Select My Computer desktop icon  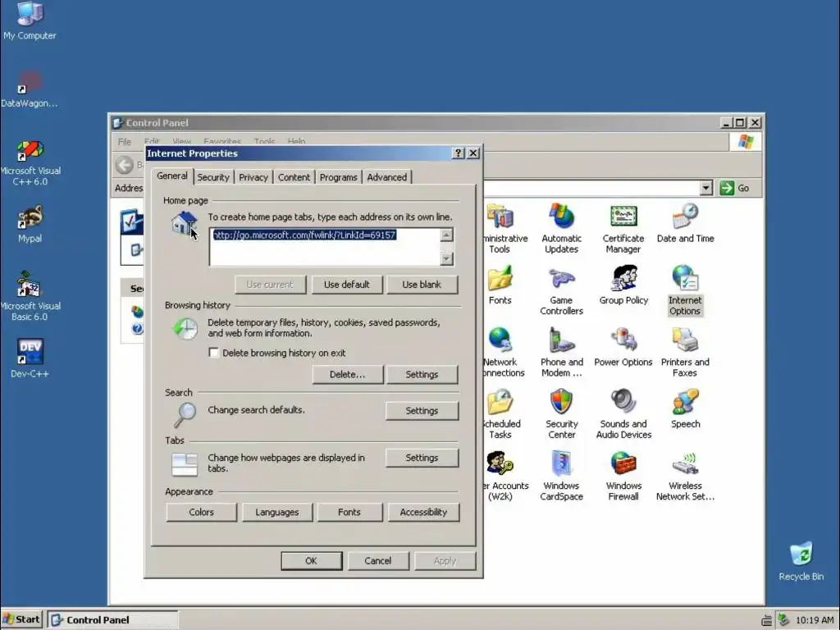pyautogui.click(x=30, y=21)
